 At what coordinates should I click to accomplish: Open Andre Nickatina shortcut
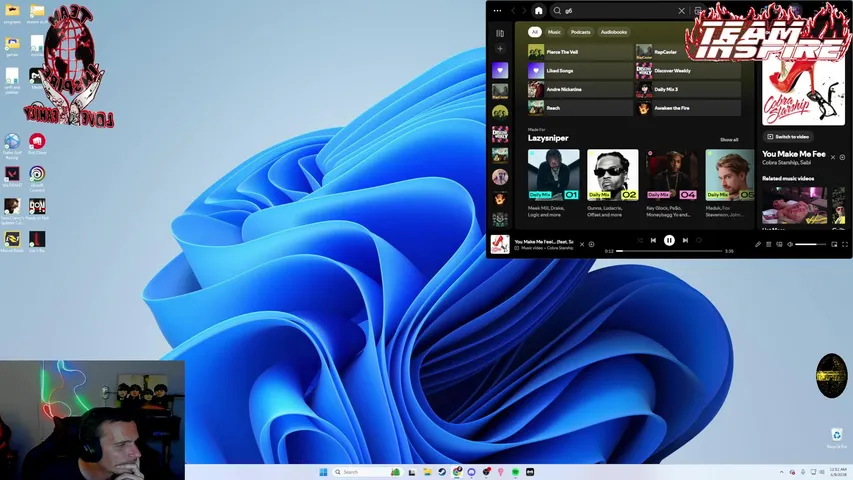click(580, 89)
